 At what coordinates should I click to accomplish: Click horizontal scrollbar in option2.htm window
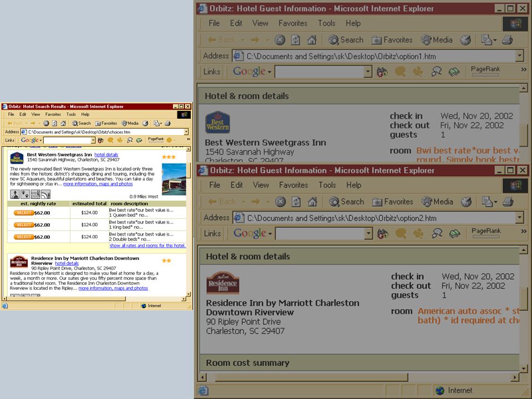click(x=311, y=377)
